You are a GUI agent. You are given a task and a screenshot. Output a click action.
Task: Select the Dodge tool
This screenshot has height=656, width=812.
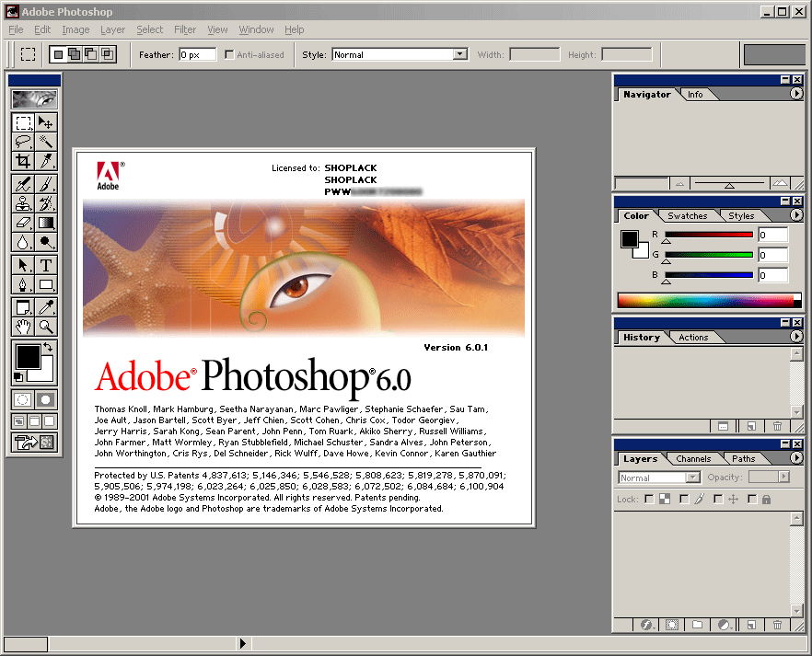point(46,242)
